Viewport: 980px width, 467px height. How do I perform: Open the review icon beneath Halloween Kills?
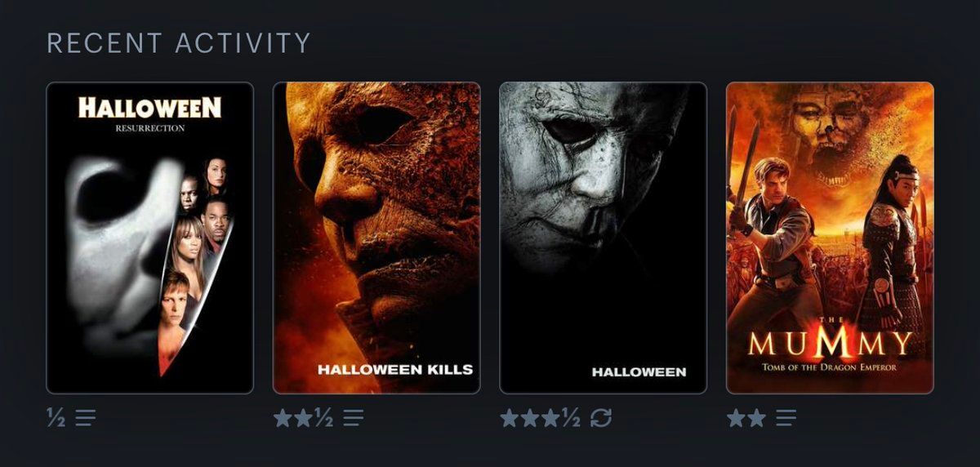pos(354,419)
